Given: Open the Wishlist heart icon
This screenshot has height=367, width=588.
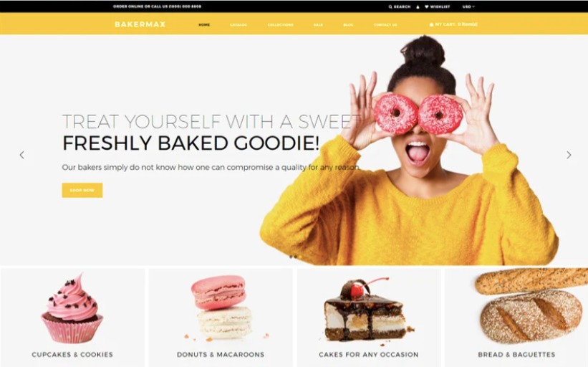Looking at the screenshot, I should pos(427,6).
